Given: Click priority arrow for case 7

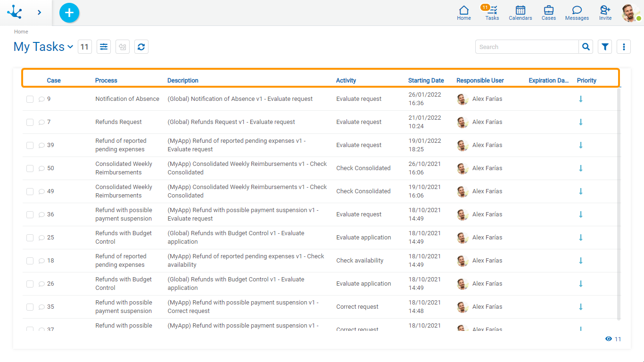Looking at the screenshot, I should point(581,122).
